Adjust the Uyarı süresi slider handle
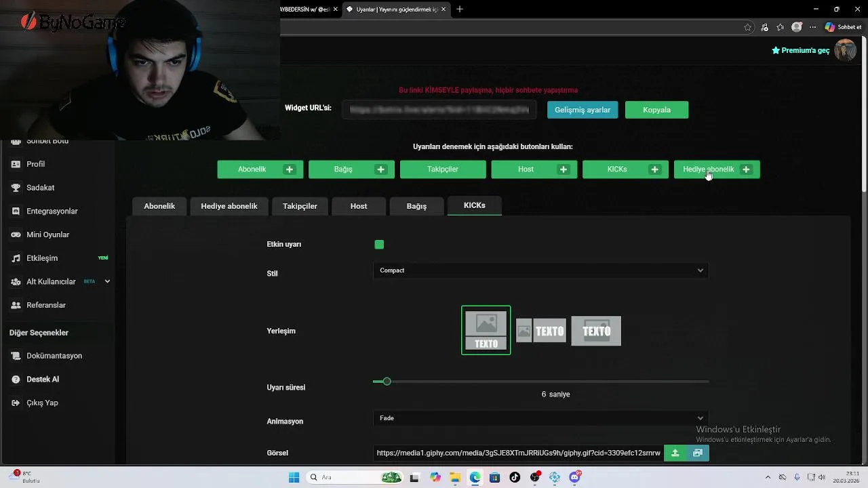The height and width of the screenshot is (488, 868). coord(387,382)
